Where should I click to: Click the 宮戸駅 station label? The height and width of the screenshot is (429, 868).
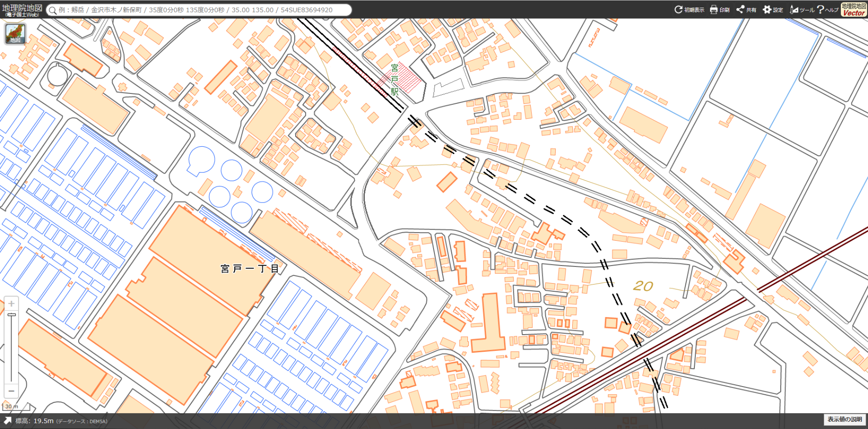point(394,80)
